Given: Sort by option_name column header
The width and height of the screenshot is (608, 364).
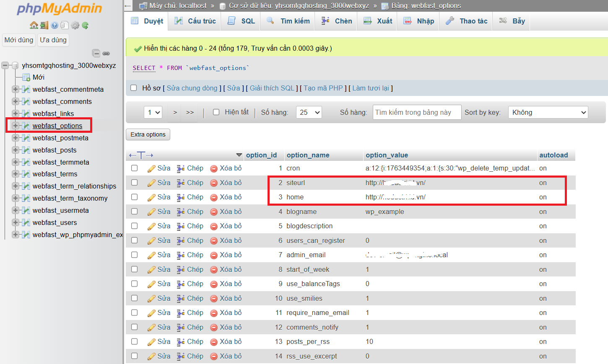Looking at the screenshot, I should pos(308,155).
